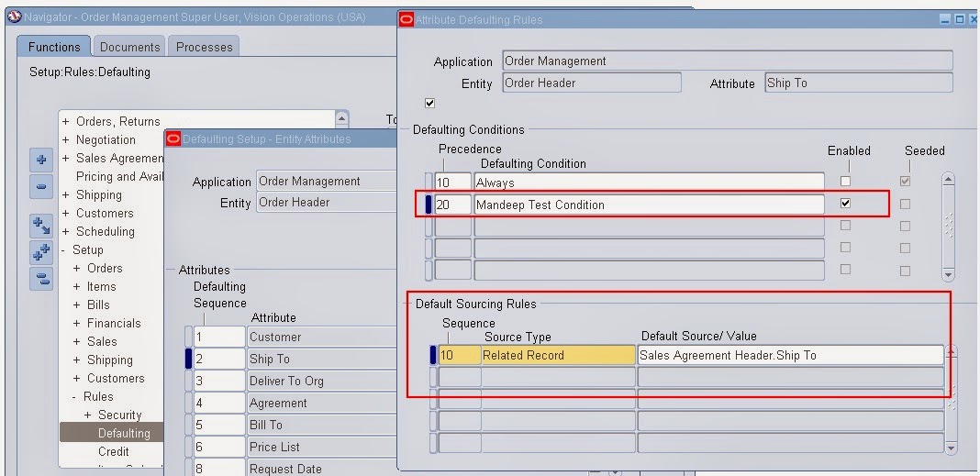The height and width of the screenshot is (476, 980).
Task: Select Pricing and Availability tree item
Action: coord(119,176)
